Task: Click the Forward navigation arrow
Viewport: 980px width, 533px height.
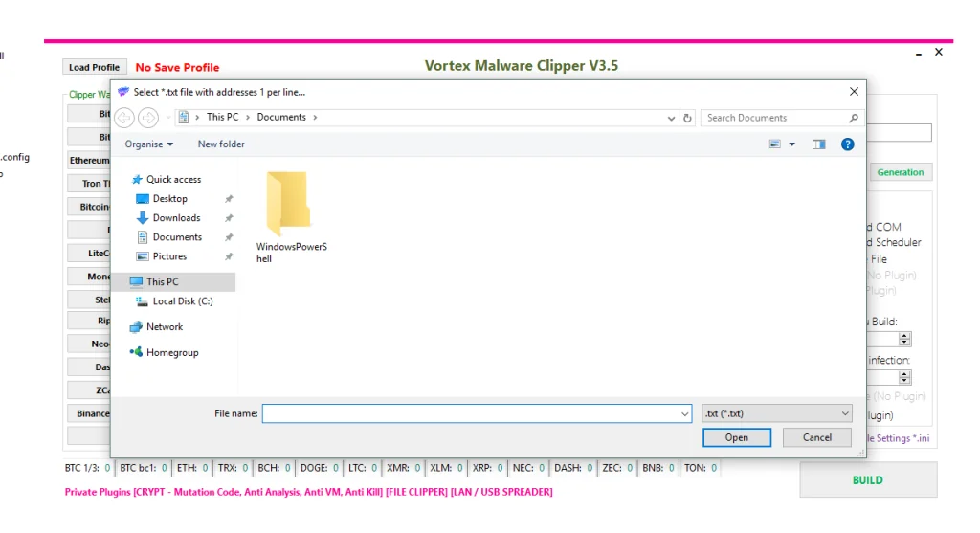Action: (148, 118)
